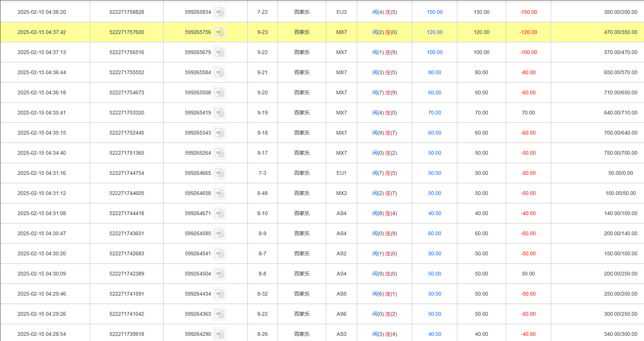Screen dimensions: 644x341
Task: Open the detail icon beside 599264671
Action: [219, 214]
